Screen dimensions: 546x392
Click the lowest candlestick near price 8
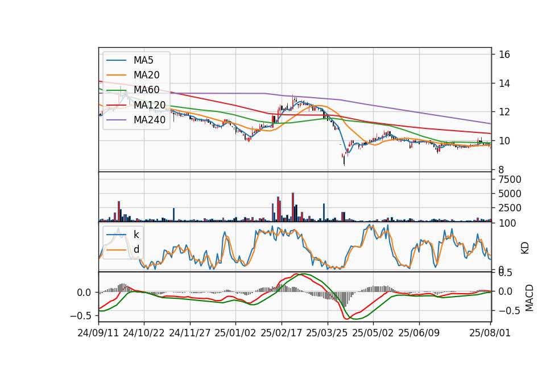(x=344, y=159)
